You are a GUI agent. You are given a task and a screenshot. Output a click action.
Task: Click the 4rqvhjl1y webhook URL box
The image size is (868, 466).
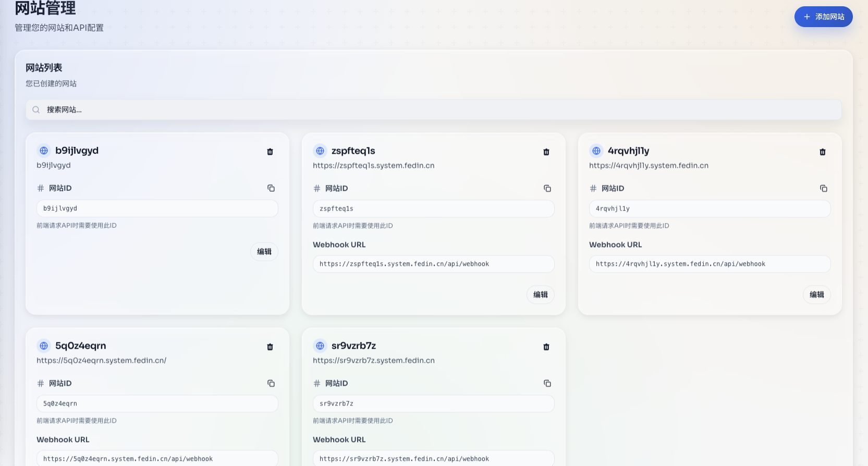710,264
